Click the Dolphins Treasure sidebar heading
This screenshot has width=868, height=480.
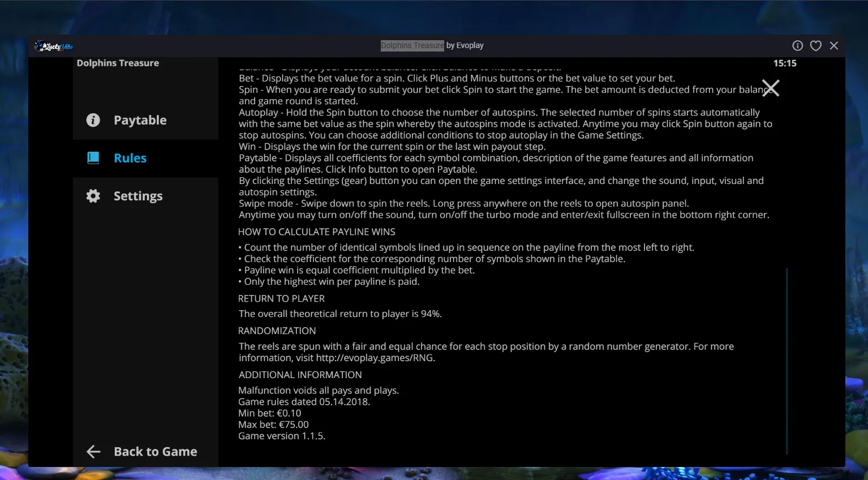[x=118, y=63]
